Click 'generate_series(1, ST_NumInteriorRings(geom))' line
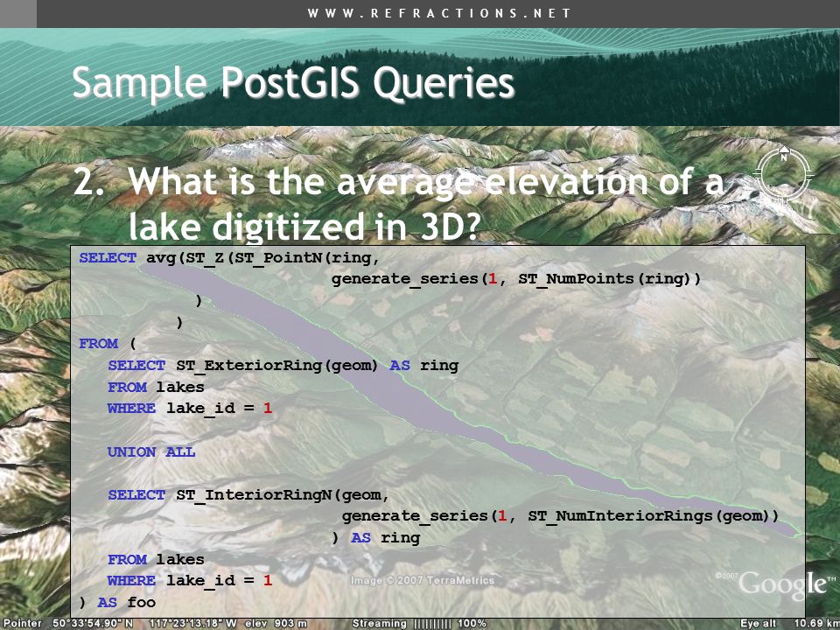The height and width of the screenshot is (630, 840). point(560,516)
